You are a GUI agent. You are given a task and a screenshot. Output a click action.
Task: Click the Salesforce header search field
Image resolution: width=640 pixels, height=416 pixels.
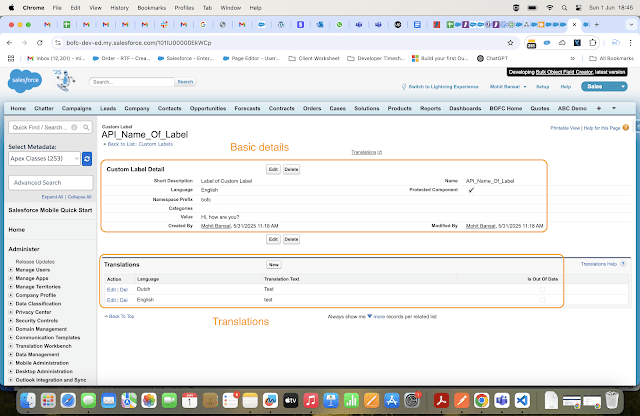(123, 82)
